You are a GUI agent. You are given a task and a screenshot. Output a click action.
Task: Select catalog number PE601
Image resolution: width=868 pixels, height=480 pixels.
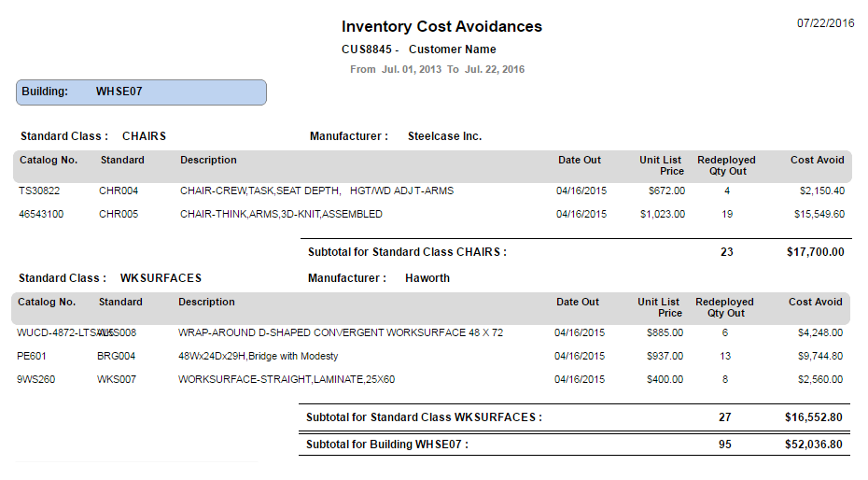(32, 356)
